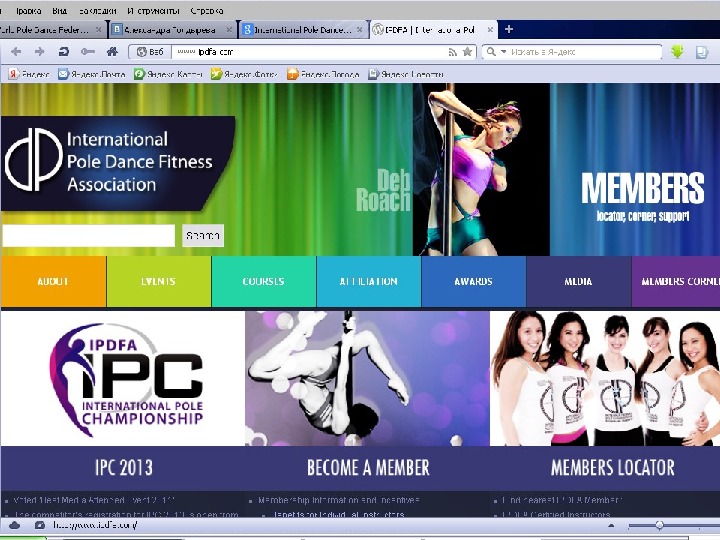720x540 pixels.
Task: Open the Яндекс.Карты bookmark
Action: 168,74
